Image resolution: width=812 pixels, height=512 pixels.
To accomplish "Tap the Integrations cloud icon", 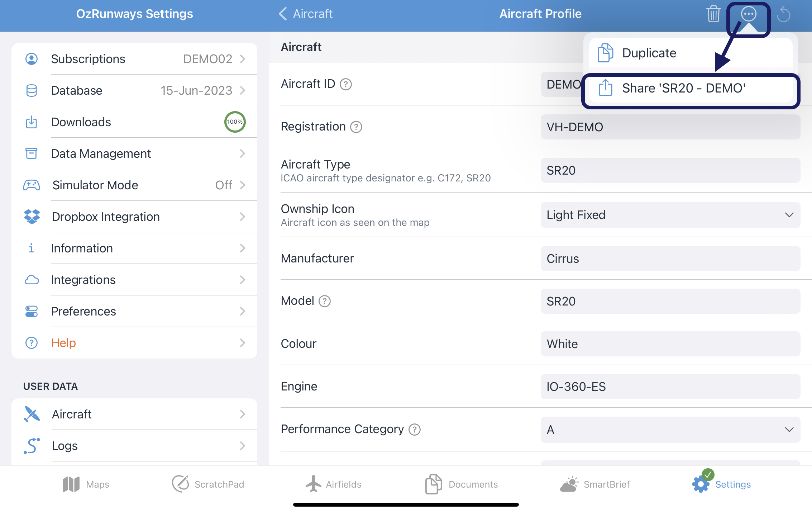I will click(32, 280).
